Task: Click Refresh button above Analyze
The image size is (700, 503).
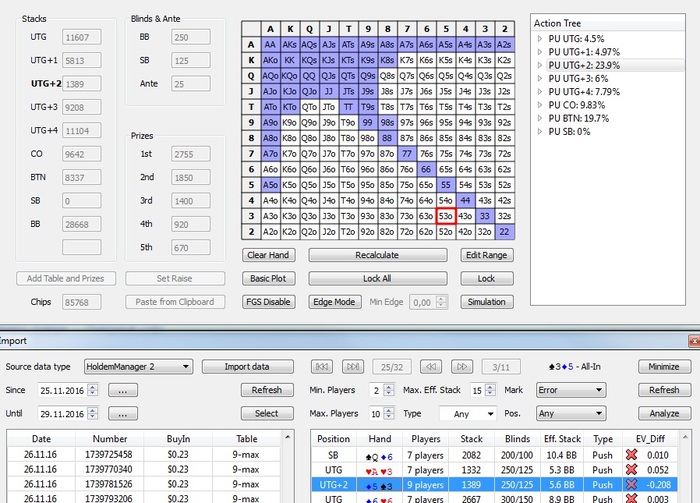Action: (664, 390)
